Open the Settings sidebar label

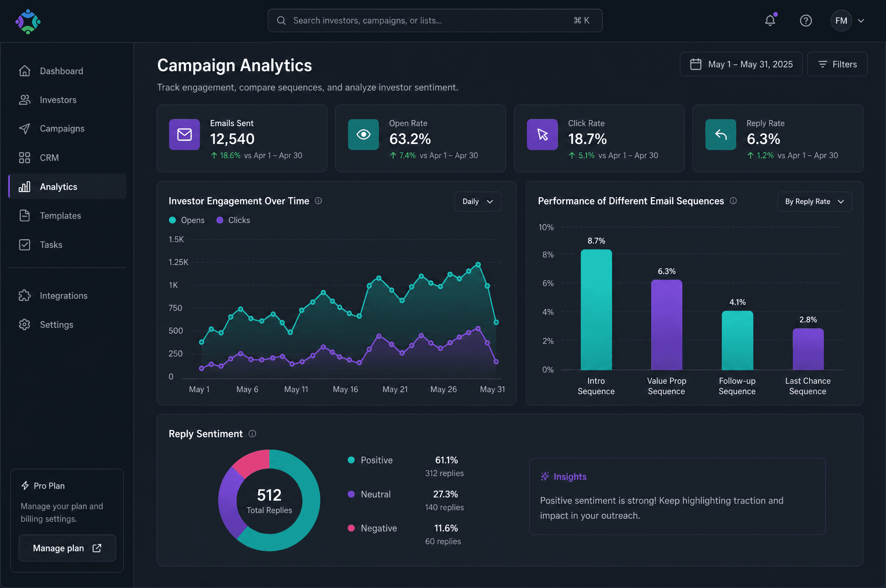(x=57, y=325)
